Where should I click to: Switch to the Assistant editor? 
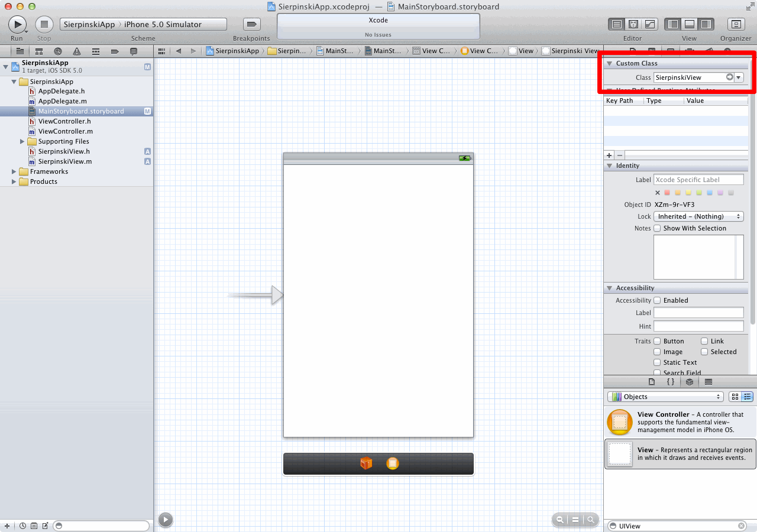coord(633,24)
